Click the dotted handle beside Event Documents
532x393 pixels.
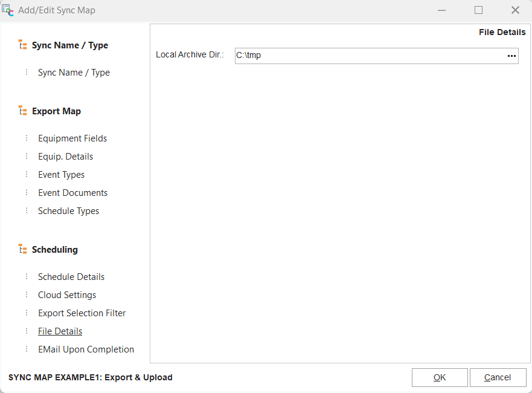click(x=27, y=193)
